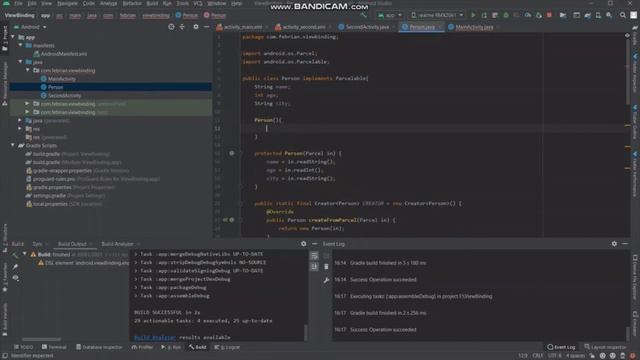This screenshot has height=360, width=640.
Task: Collapse the app module tree node
Action: (x=13, y=37)
